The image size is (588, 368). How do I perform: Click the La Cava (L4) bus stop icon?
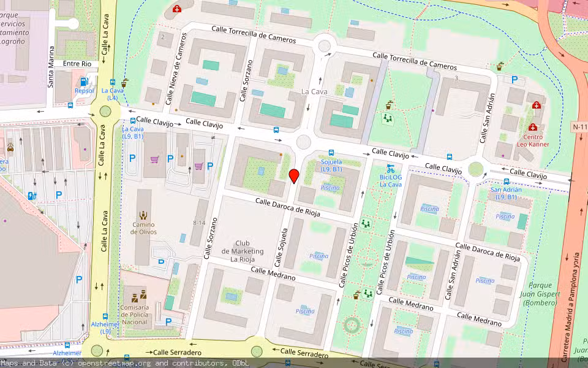pos(113,82)
